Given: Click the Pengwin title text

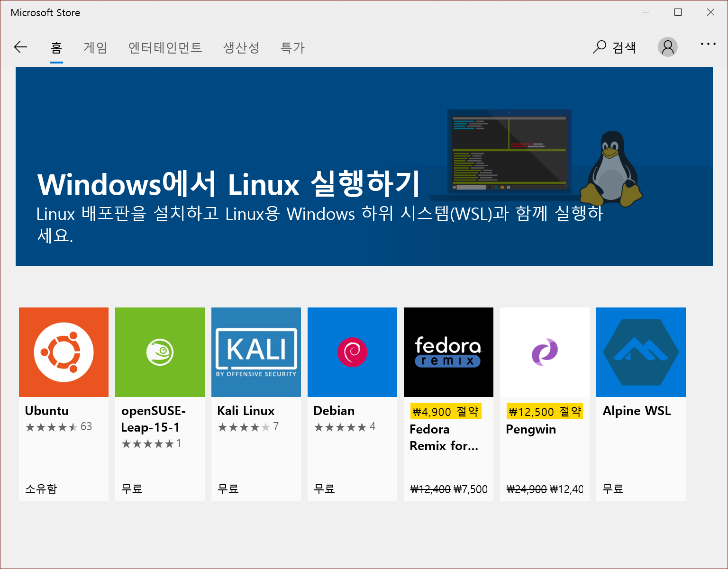Looking at the screenshot, I should point(531,429).
